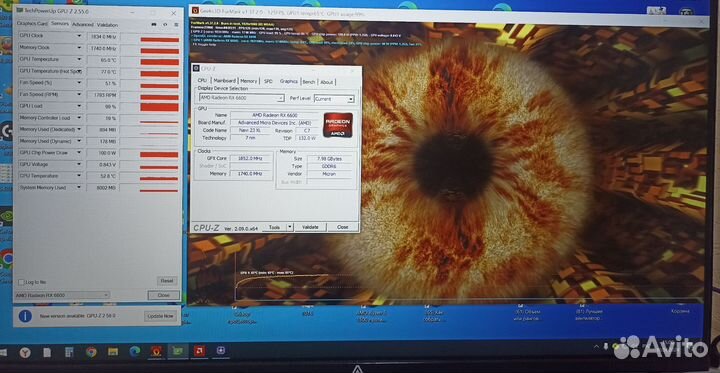Switch to the Memory tab in CPU-Z

point(248,81)
